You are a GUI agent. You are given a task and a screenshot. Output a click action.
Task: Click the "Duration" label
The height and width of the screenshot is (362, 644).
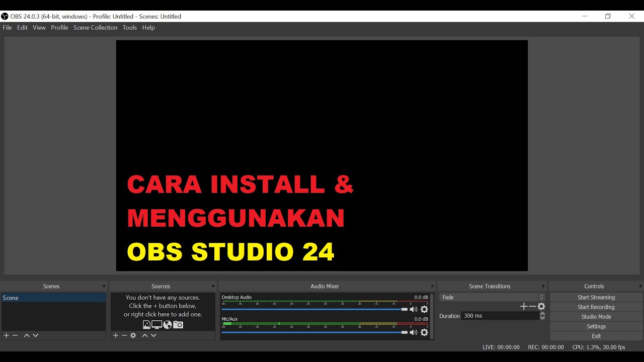(x=449, y=316)
